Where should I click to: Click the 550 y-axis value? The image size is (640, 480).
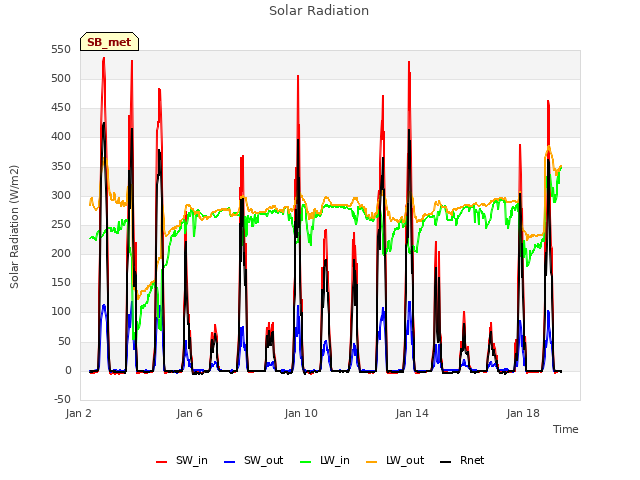tap(61, 50)
